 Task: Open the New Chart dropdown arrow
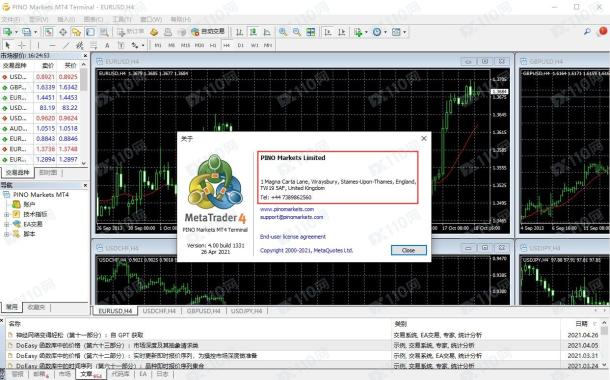tap(16, 32)
